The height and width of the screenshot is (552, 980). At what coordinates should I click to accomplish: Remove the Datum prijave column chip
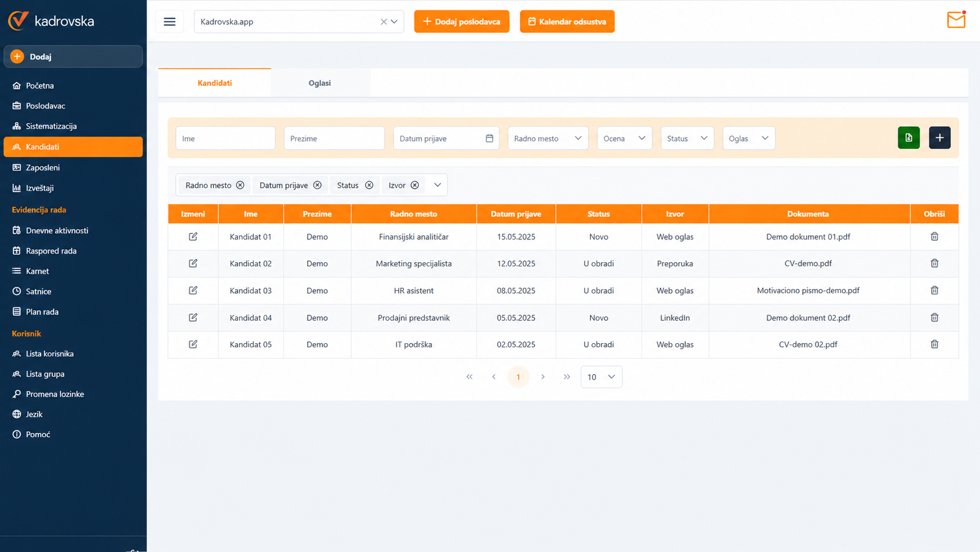(x=317, y=185)
